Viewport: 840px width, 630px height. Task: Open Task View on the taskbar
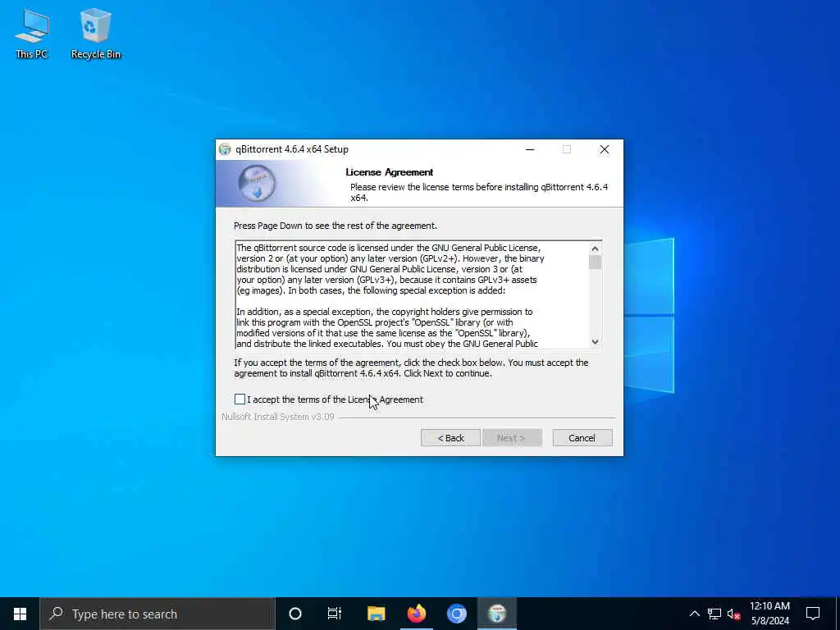[x=335, y=614]
